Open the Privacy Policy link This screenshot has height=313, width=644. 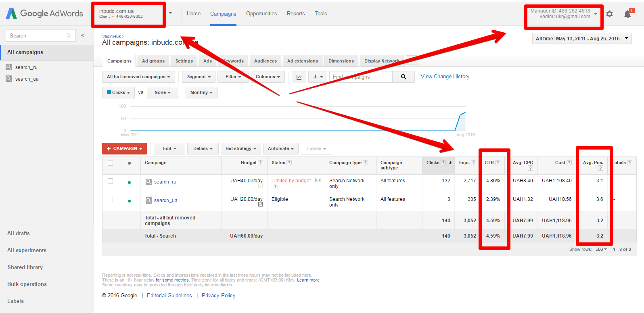[x=218, y=295]
